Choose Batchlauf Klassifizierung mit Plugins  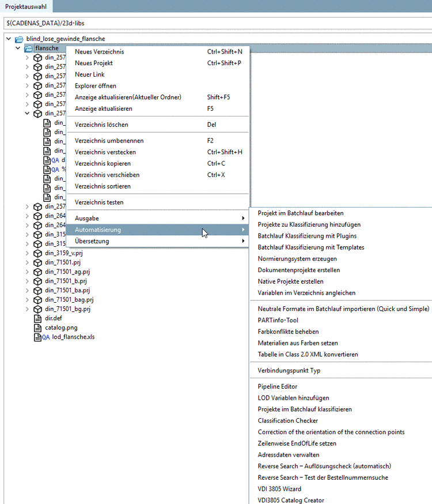coord(341,236)
